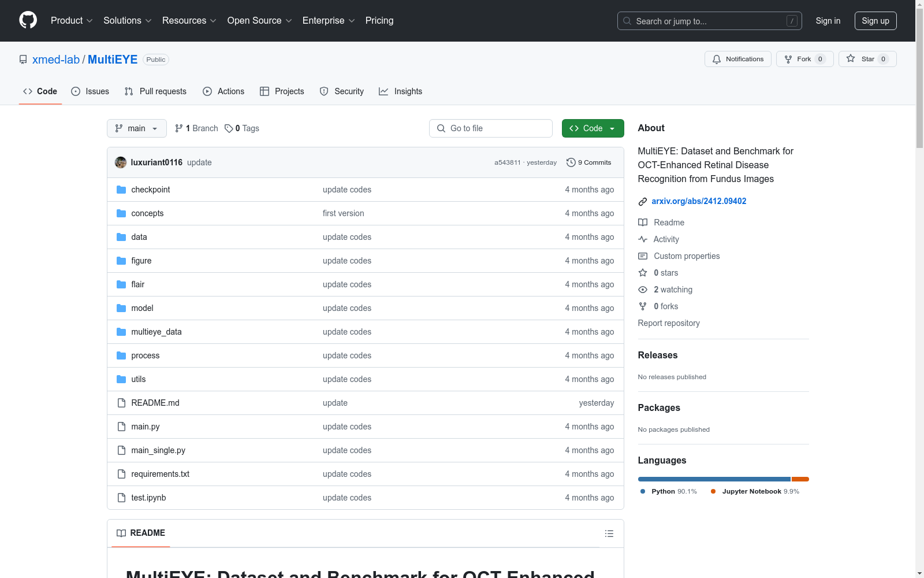This screenshot has height=578, width=924.
Task: Click the fork icon in Fork button
Action: coord(788,59)
